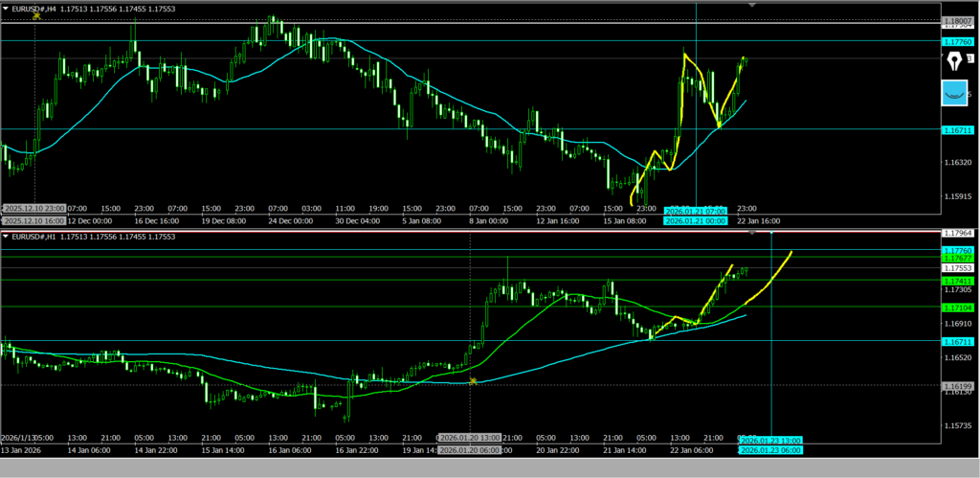This screenshot has width=980, height=478.
Task: Click the 2026.01.23 13:00 time marker
Action: [x=770, y=441]
